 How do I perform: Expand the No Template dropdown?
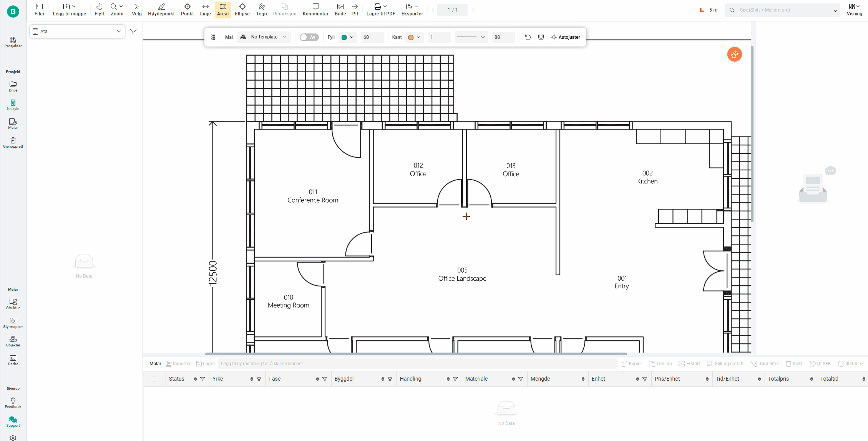pos(264,37)
